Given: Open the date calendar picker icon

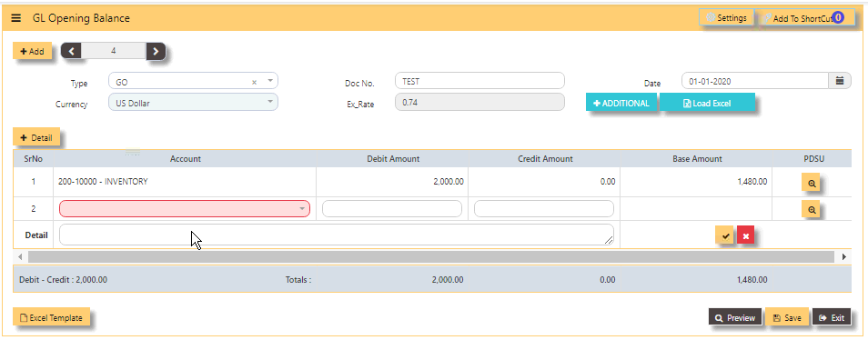Looking at the screenshot, I should click(x=840, y=81).
